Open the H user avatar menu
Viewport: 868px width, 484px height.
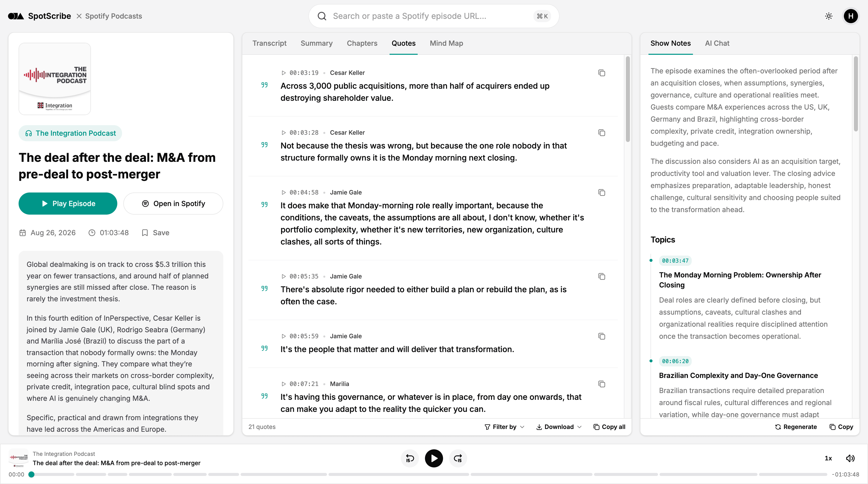tap(850, 16)
